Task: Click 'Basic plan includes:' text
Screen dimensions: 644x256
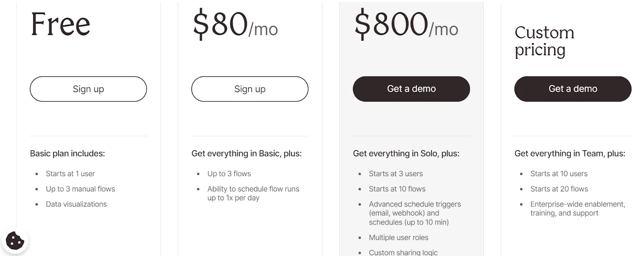Action: coord(67,154)
